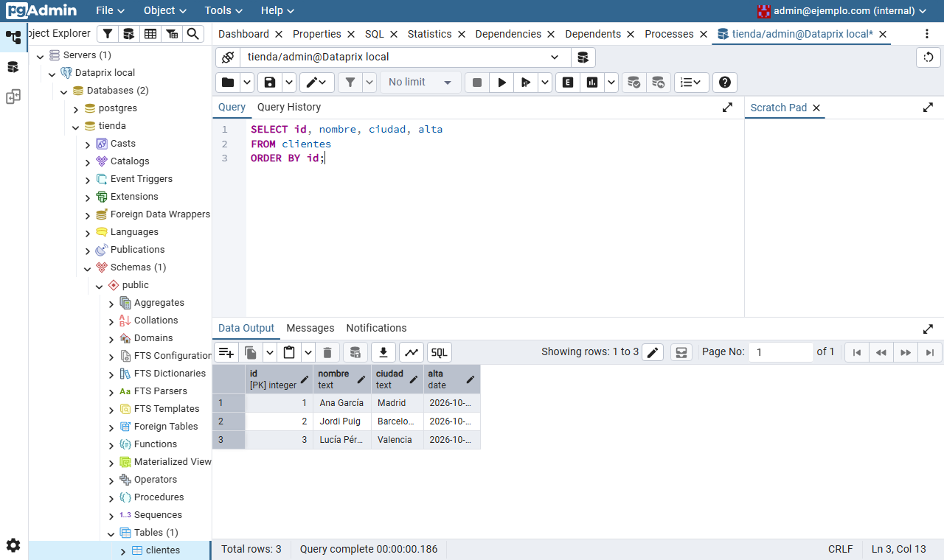Click View Data table icon in Object Explorer
This screenshot has width=944, height=560.
(150, 34)
